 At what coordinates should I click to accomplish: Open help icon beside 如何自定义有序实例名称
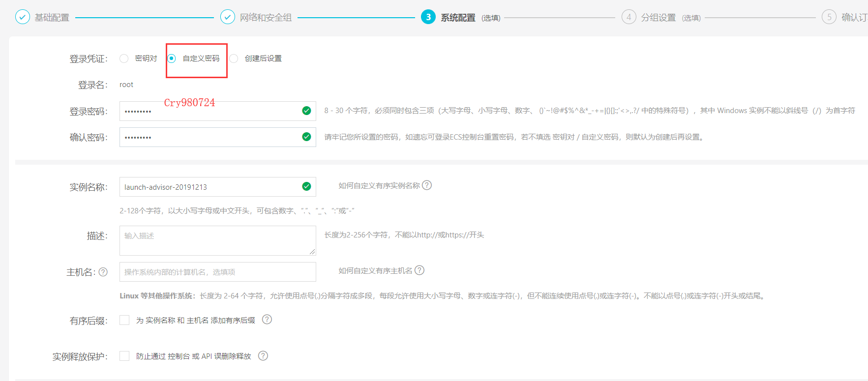coord(427,185)
